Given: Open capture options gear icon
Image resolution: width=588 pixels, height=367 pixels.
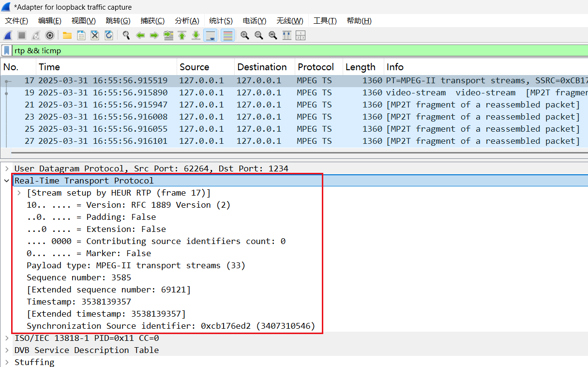Looking at the screenshot, I should (x=50, y=35).
